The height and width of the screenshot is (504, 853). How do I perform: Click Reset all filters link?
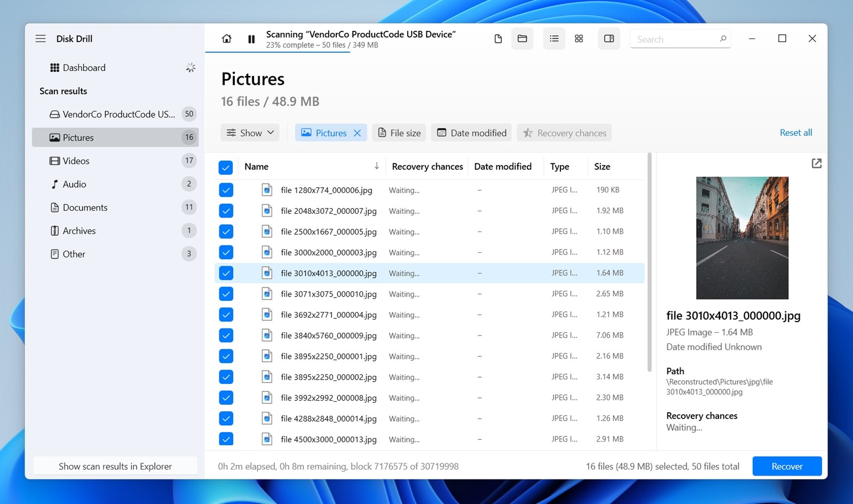pos(796,132)
